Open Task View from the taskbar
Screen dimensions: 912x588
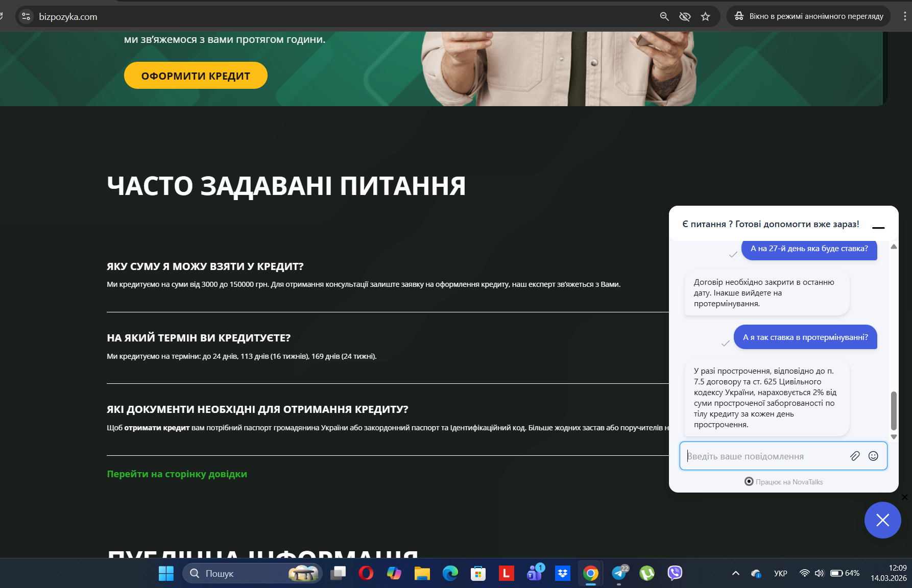338,573
